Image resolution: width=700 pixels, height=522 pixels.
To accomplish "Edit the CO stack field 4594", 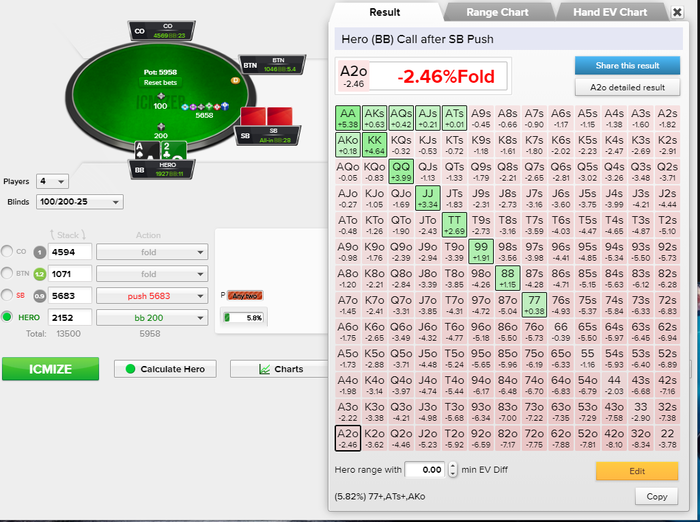I will (x=70, y=252).
